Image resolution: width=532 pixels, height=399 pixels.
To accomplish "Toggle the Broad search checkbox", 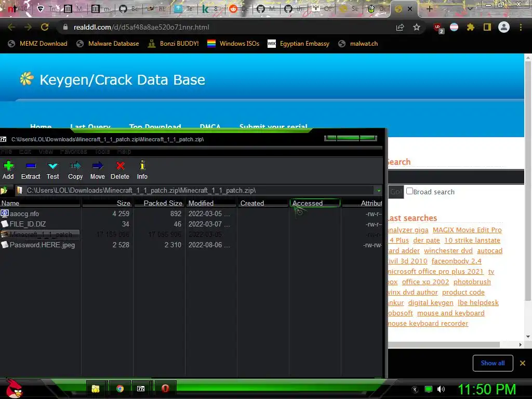I will pos(409,191).
